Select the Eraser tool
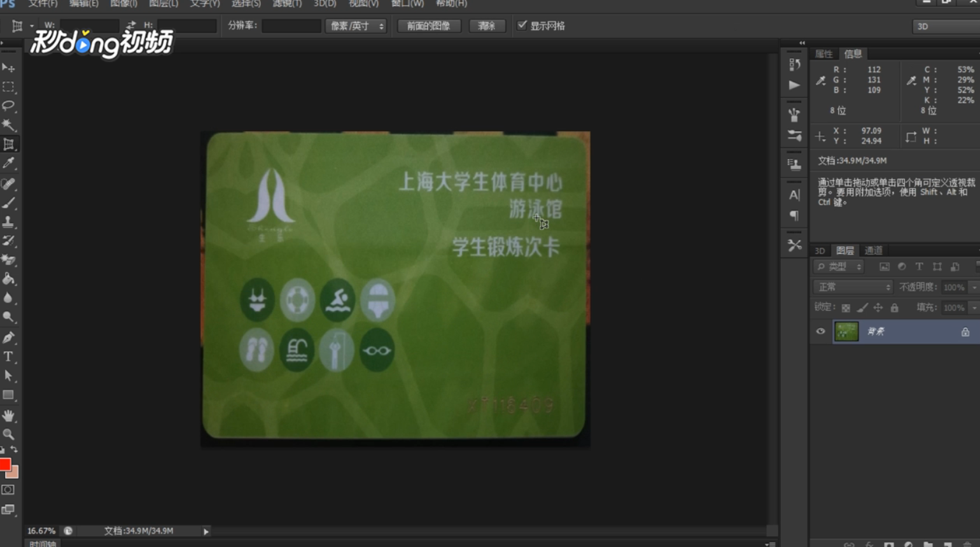The image size is (980, 547). (x=8, y=260)
